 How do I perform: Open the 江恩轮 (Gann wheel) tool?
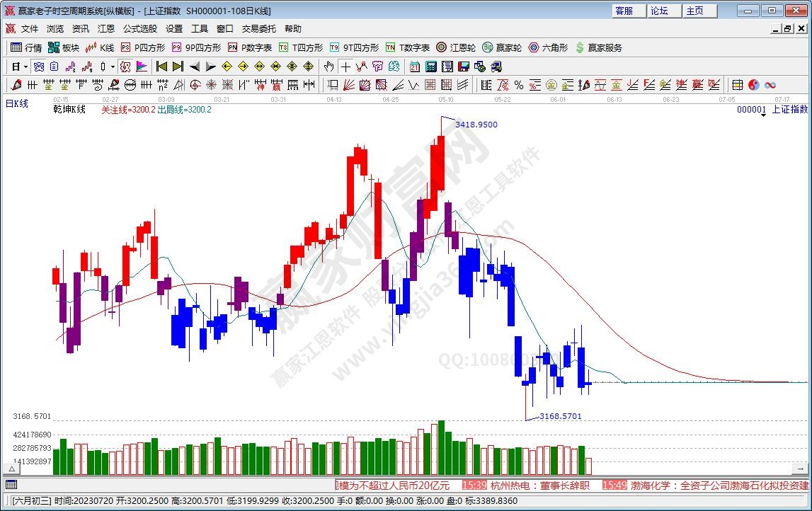click(455, 47)
